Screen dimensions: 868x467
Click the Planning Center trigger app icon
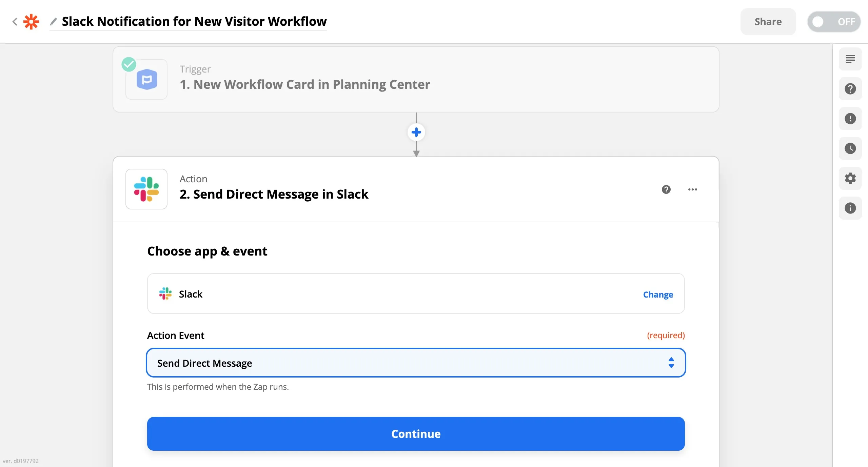(146, 79)
